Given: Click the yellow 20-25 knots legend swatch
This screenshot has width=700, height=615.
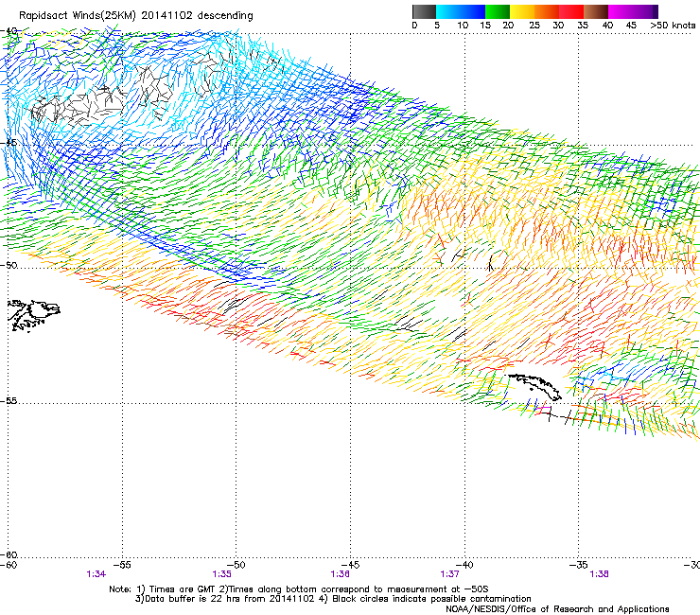Looking at the screenshot, I should coord(522,11).
